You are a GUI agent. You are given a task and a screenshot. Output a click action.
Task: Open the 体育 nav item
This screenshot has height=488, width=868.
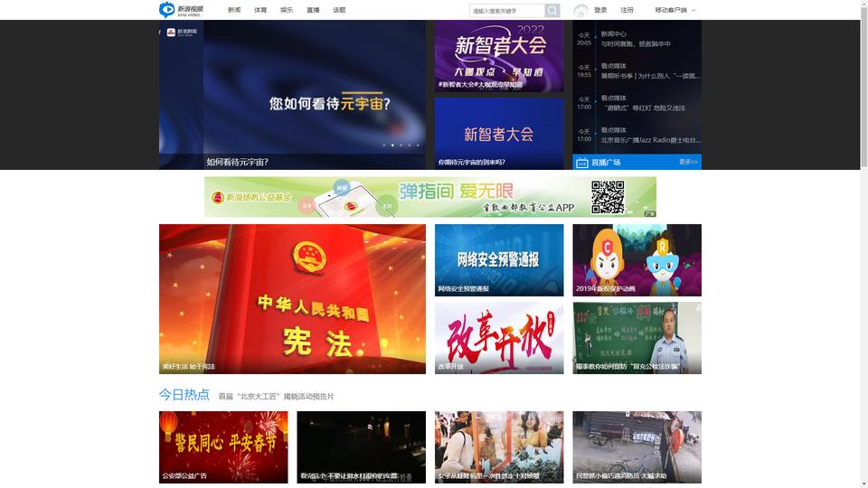tap(260, 10)
